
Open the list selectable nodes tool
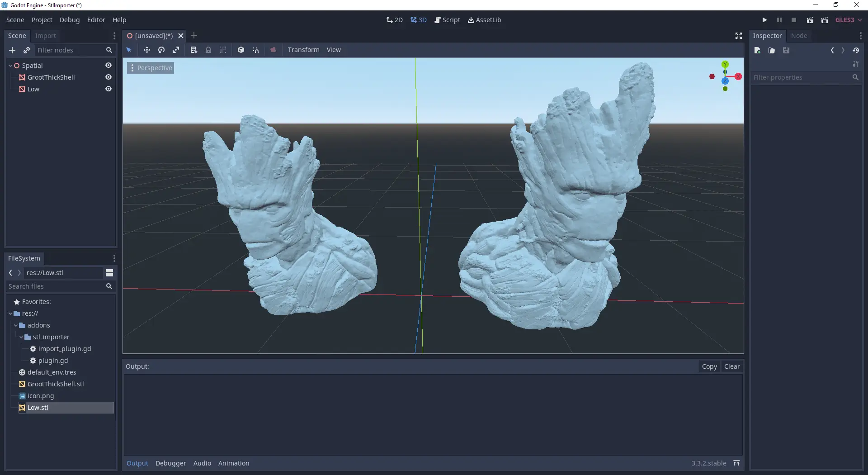click(x=194, y=50)
